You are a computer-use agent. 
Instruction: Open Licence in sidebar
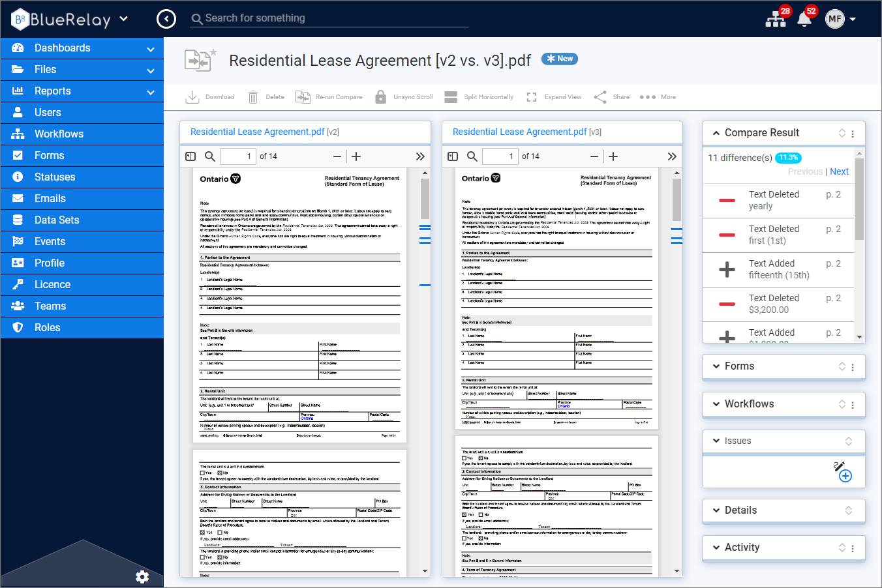tap(82, 285)
